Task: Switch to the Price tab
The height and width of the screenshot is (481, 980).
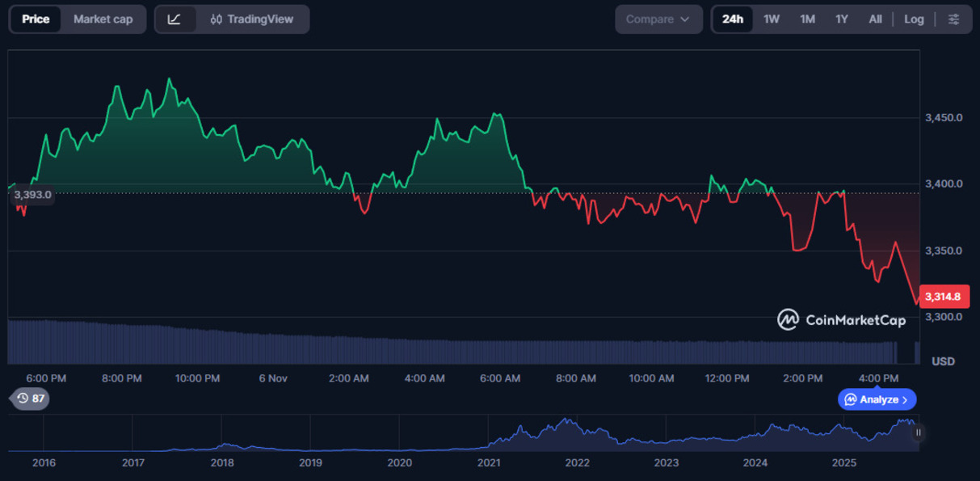Action: pyautogui.click(x=36, y=19)
